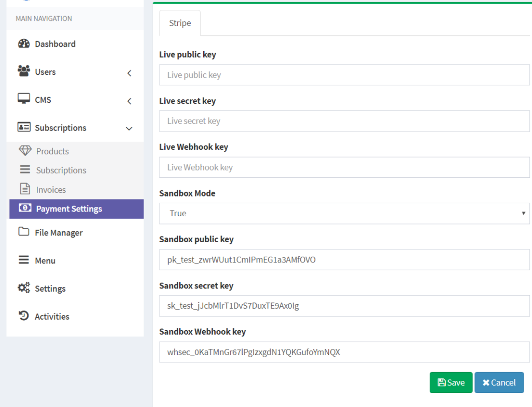Click the Users group icon
Image resolution: width=532 pixels, height=407 pixels.
[24, 71]
